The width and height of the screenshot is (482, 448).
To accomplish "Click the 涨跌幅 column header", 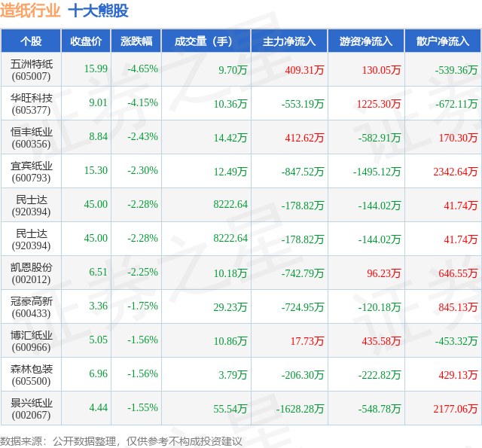I will tap(136, 41).
